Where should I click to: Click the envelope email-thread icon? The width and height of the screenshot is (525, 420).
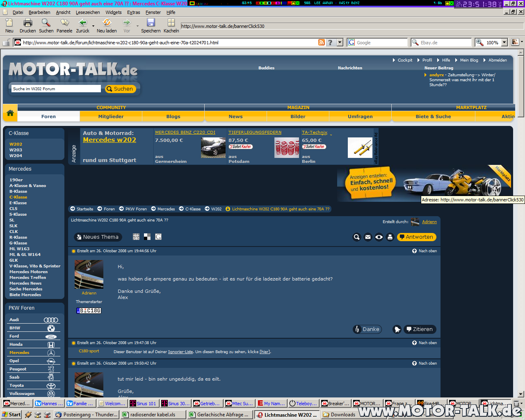pyautogui.click(x=368, y=237)
